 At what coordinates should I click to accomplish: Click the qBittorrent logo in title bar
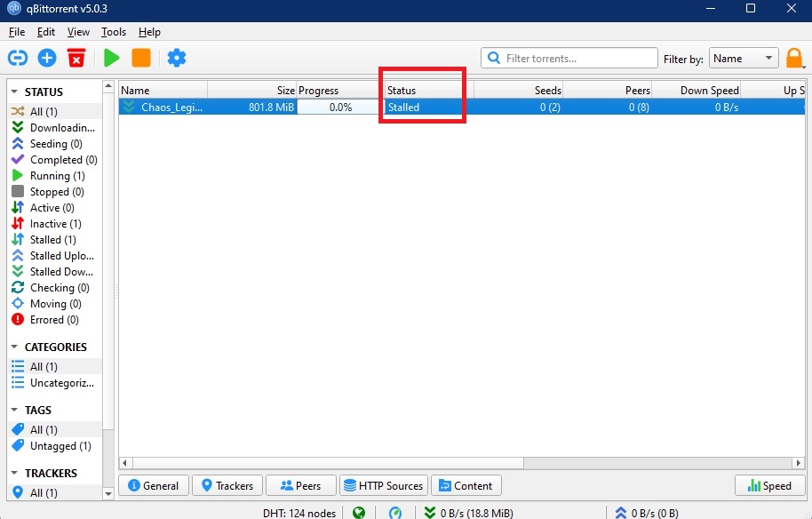click(14, 9)
